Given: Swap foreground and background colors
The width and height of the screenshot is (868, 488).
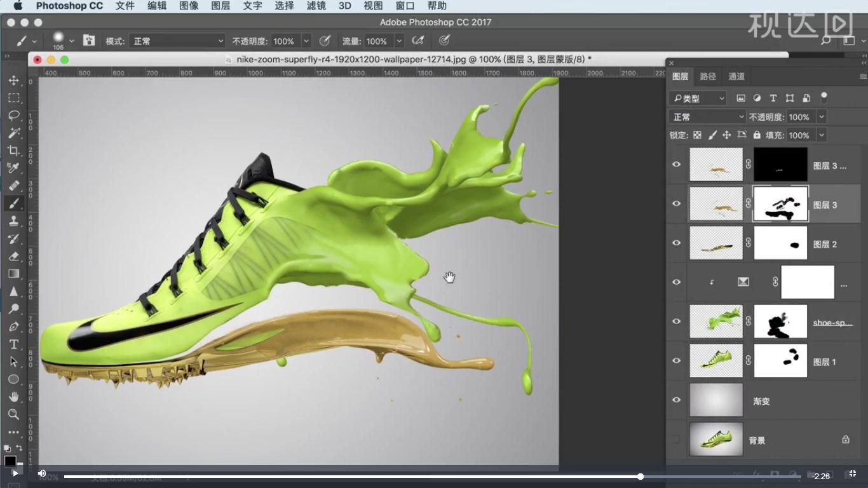Looking at the screenshot, I should pos(19,448).
